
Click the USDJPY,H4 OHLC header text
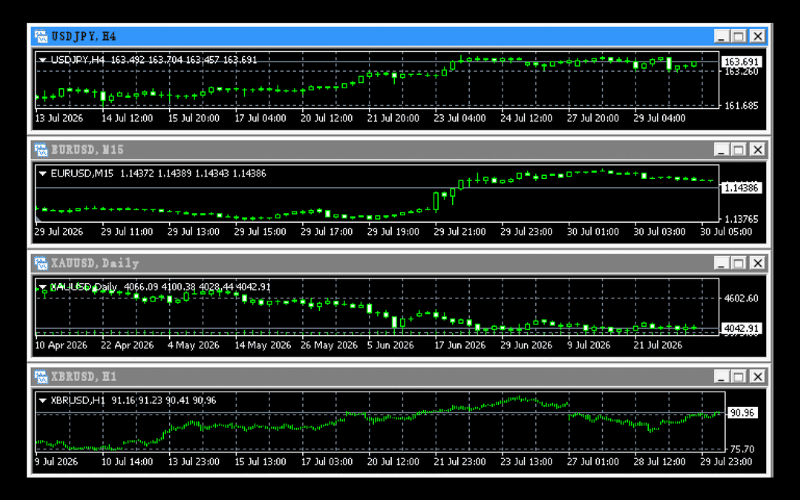coord(154,60)
